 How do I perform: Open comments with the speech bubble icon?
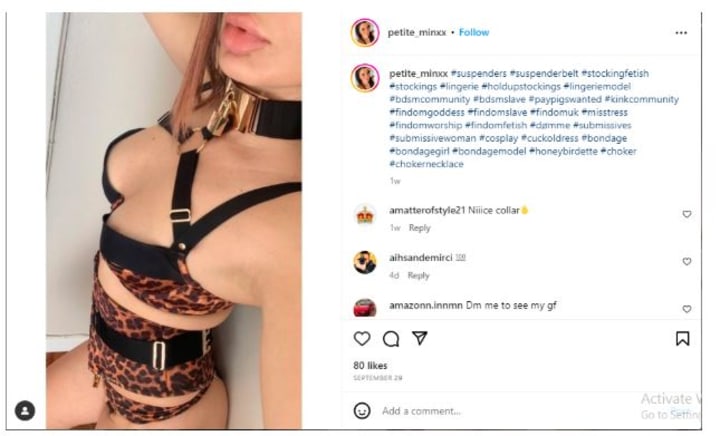tap(391, 339)
